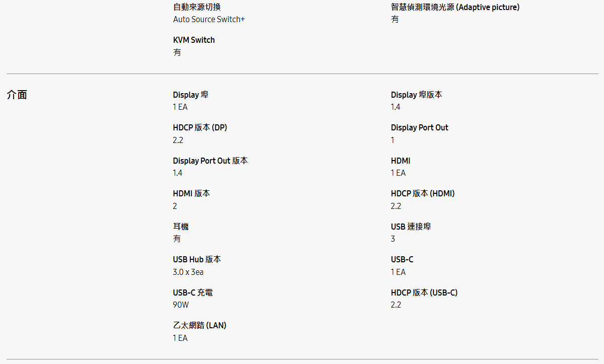Image resolution: width=604 pixels, height=364 pixels.
Task: Click the 乙太網路 (LAN) label
Action: coord(200,325)
